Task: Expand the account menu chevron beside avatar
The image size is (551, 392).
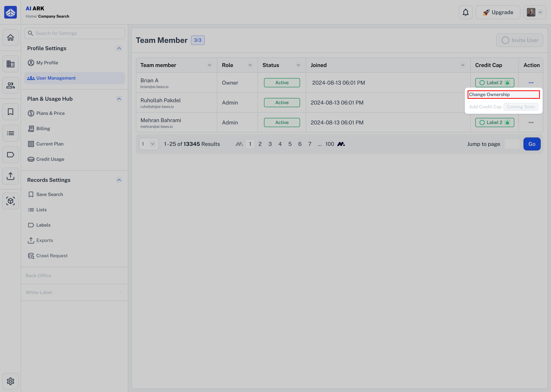Action: pyautogui.click(x=540, y=12)
